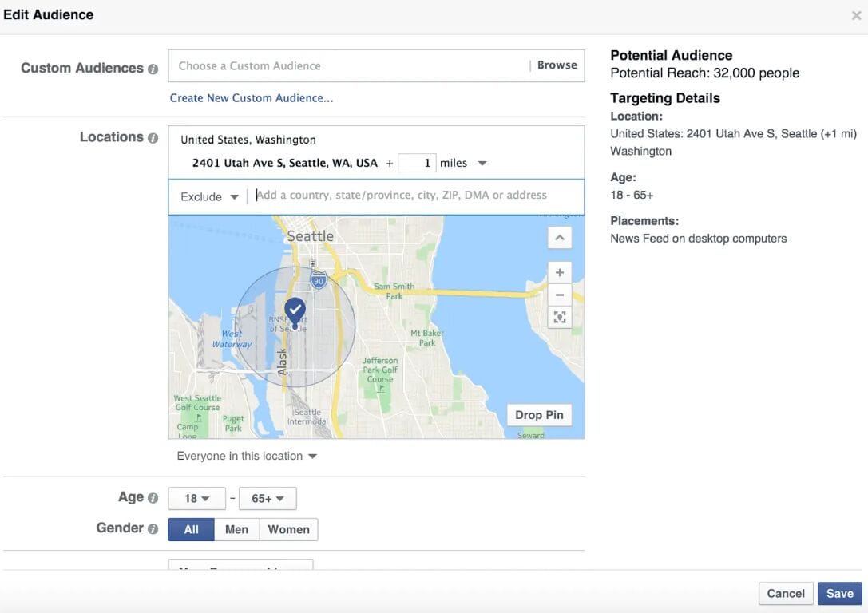Zoom out on the map
The width and height of the screenshot is (868, 613).
point(560,295)
